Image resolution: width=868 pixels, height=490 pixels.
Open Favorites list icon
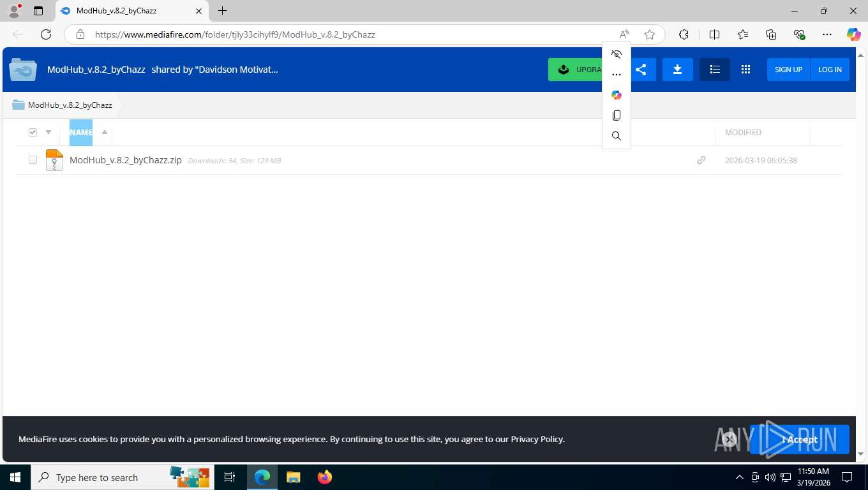(x=743, y=34)
